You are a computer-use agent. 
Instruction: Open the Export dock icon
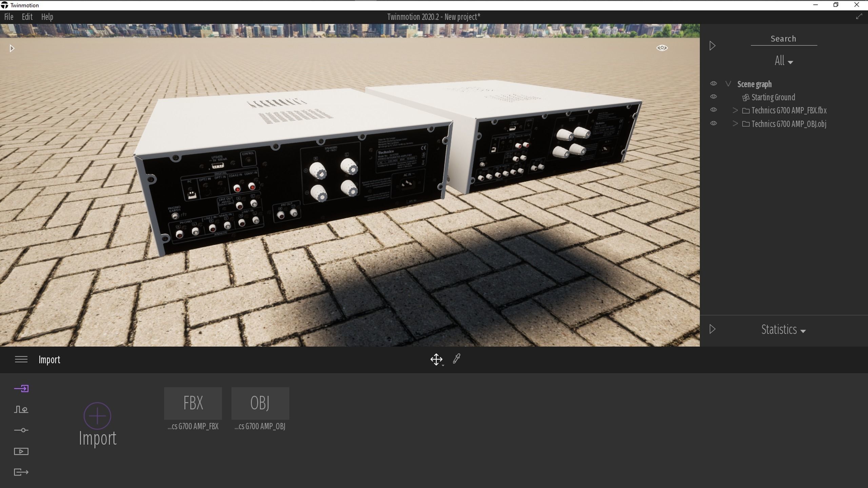21,472
